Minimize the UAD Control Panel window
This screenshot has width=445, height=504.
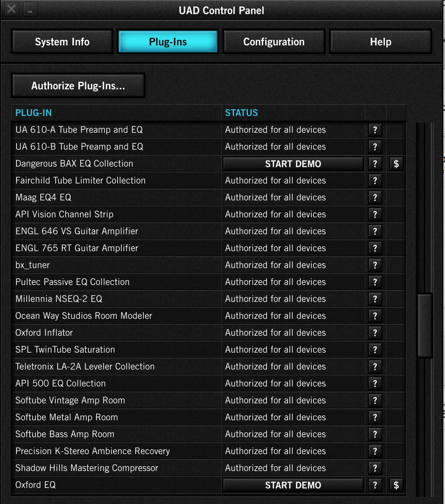click(x=30, y=9)
